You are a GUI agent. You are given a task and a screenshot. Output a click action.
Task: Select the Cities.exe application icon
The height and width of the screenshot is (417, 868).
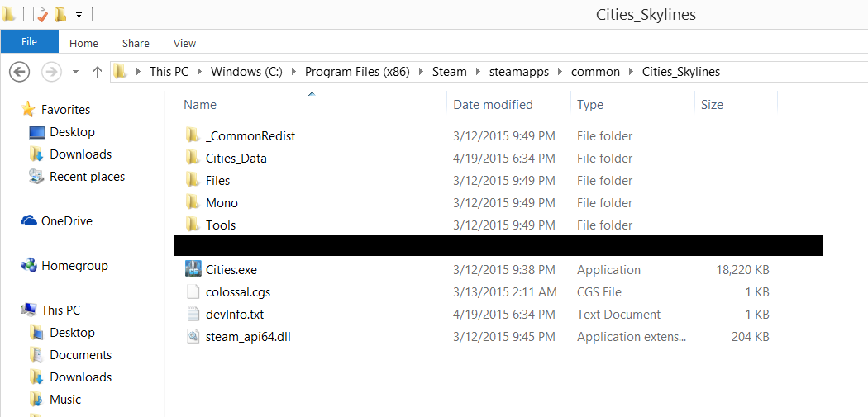(193, 270)
